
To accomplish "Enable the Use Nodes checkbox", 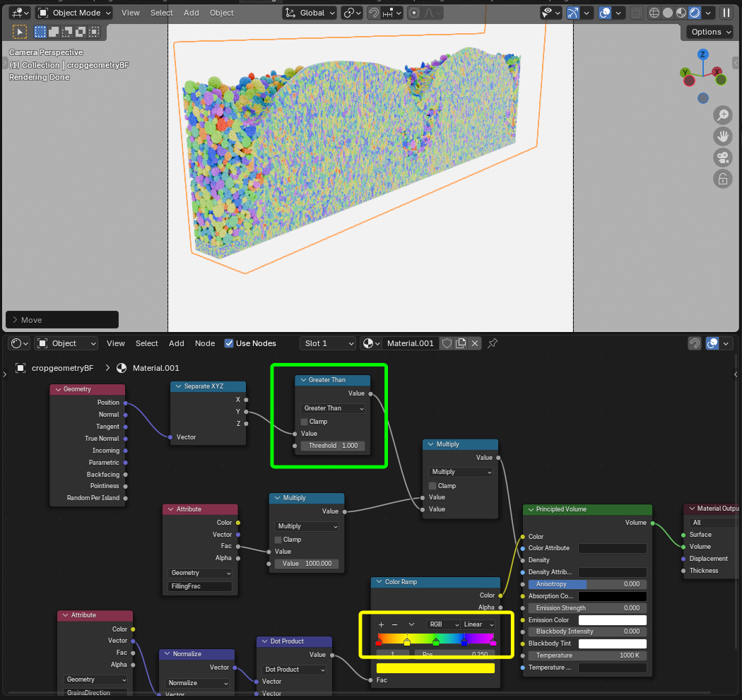I will point(229,343).
